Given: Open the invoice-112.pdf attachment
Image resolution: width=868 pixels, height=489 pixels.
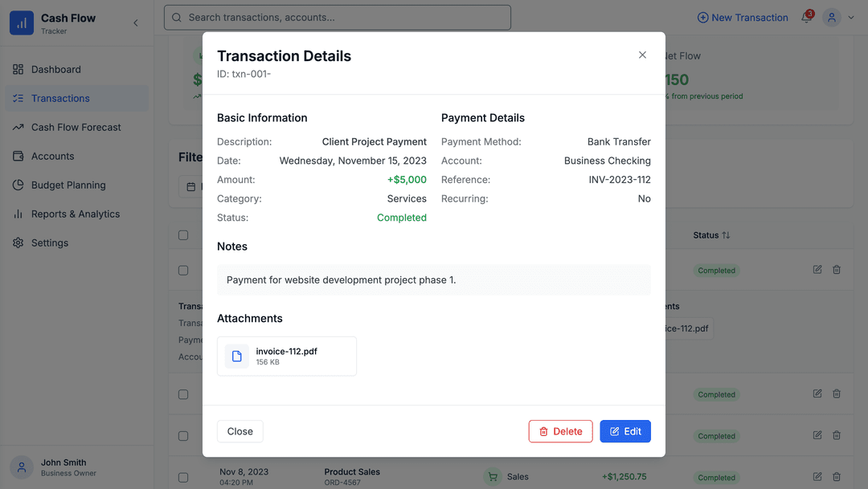Looking at the screenshot, I should [286, 356].
